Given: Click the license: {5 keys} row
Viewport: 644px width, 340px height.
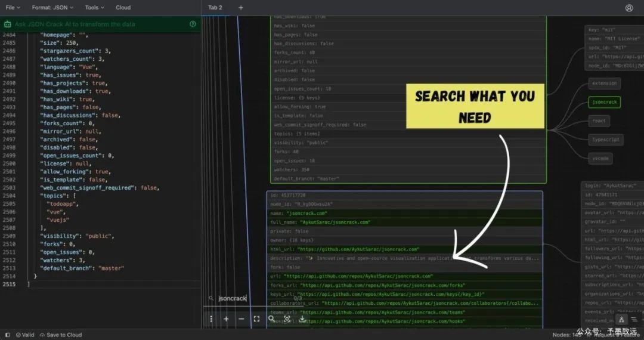Looking at the screenshot, I should click(408, 98).
